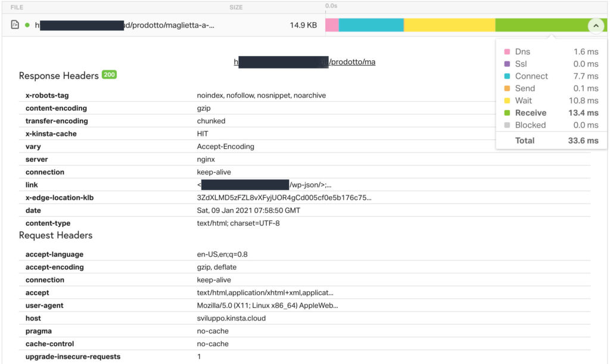Click the document file-type icon beside the request
Viewport: 610px width, 364px height.
(x=14, y=25)
